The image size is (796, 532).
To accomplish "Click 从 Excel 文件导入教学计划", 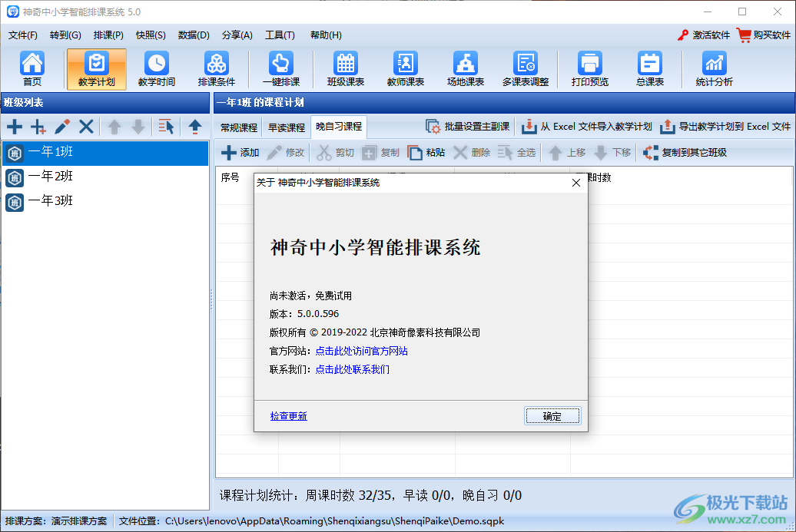I will (x=587, y=127).
